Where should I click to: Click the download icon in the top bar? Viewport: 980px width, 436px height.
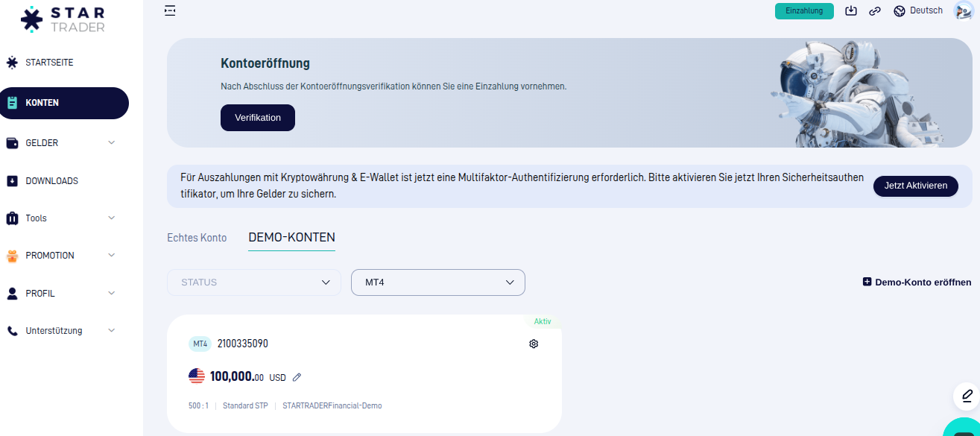pyautogui.click(x=851, y=10)
